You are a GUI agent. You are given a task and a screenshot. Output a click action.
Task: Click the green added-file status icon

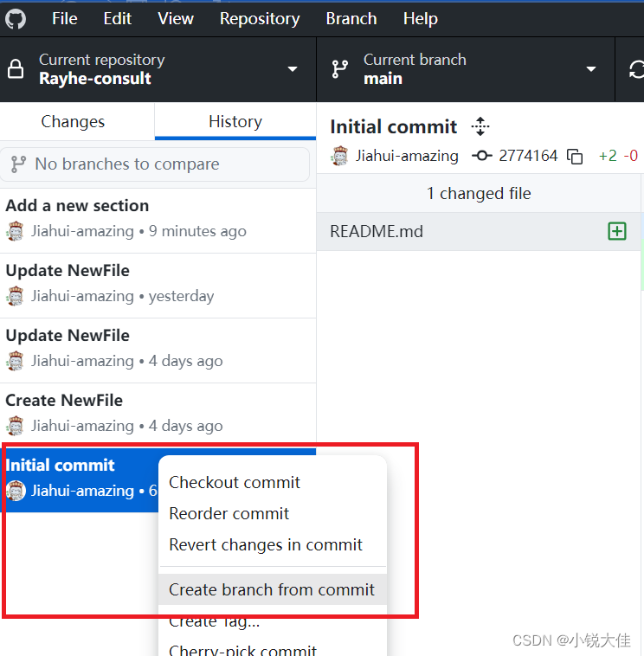617,231
